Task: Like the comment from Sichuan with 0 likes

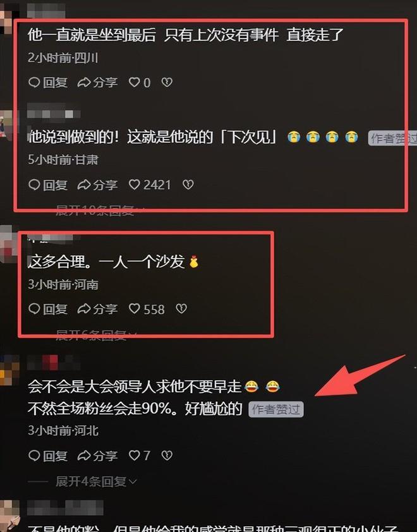Action: pyautogui.click(x=135, y=82)
